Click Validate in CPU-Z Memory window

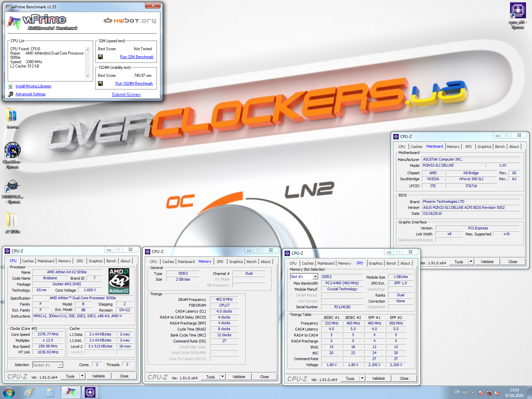[239, 377]
